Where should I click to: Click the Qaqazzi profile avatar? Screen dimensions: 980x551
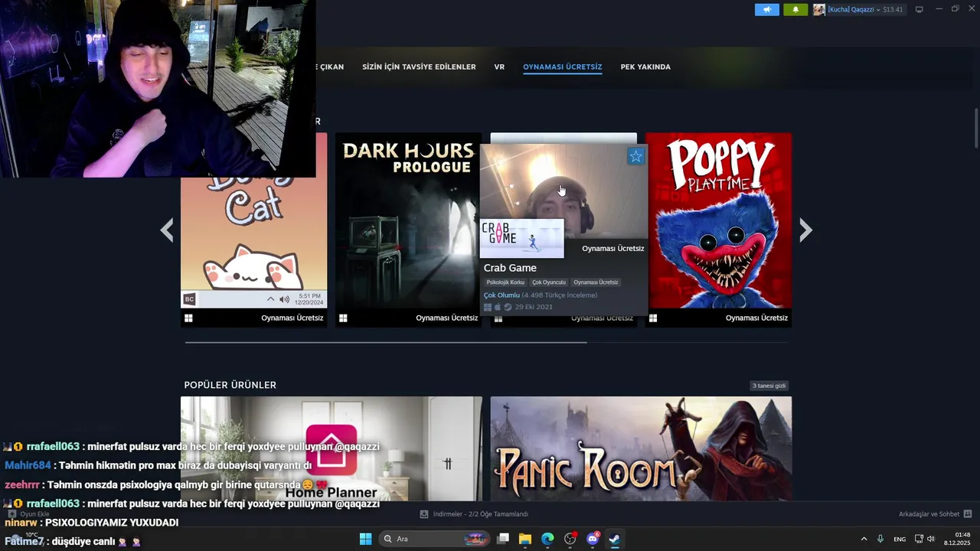[x=819, y=10]
